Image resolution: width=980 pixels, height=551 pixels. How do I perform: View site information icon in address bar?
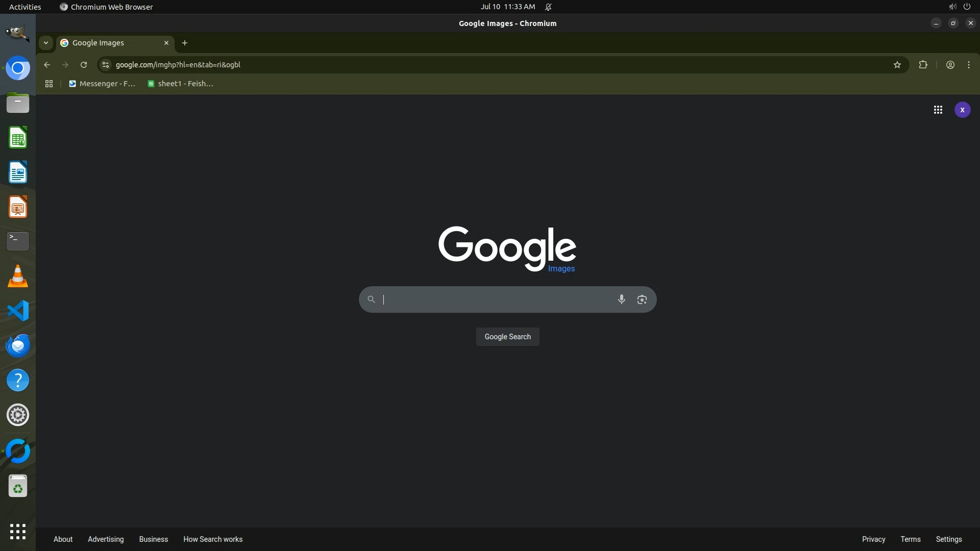click(106, 65)
